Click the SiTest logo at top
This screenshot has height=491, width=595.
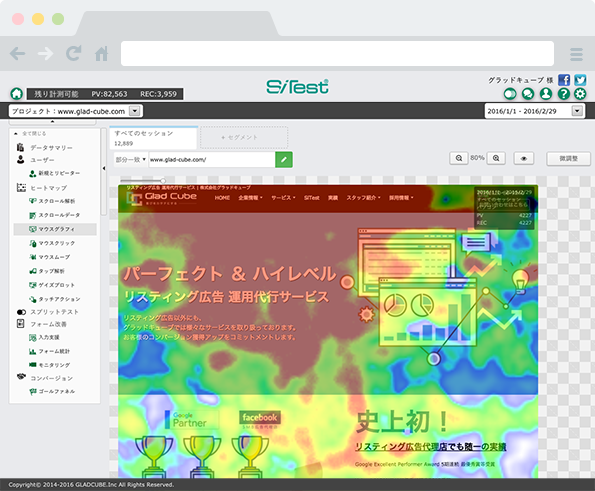tap(298, 87)
